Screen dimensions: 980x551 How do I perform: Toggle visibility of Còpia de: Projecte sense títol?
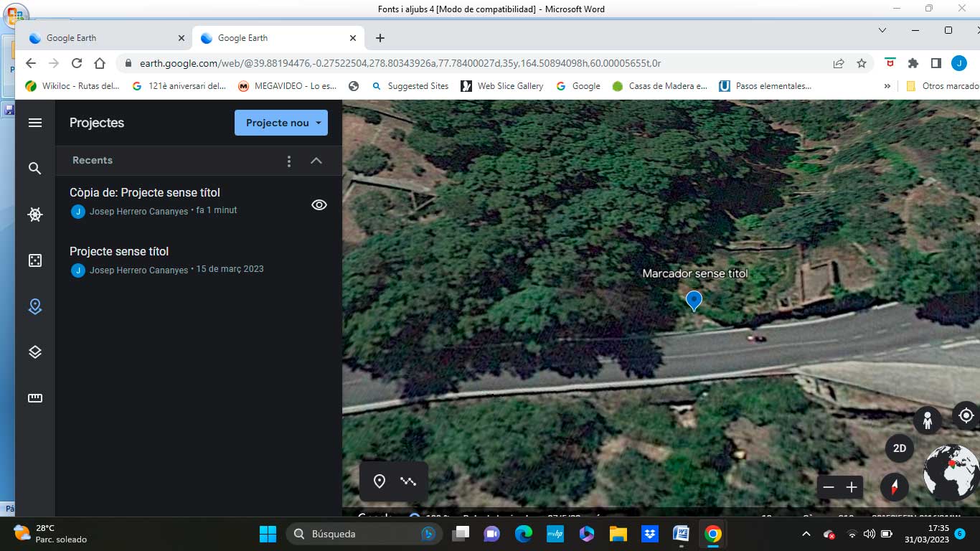319,205
